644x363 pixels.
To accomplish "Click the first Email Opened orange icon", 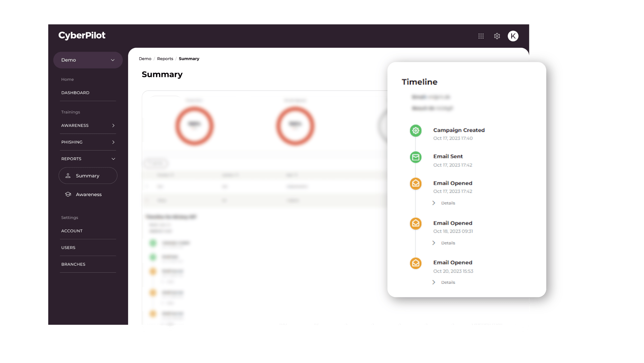I will [415, 183].
